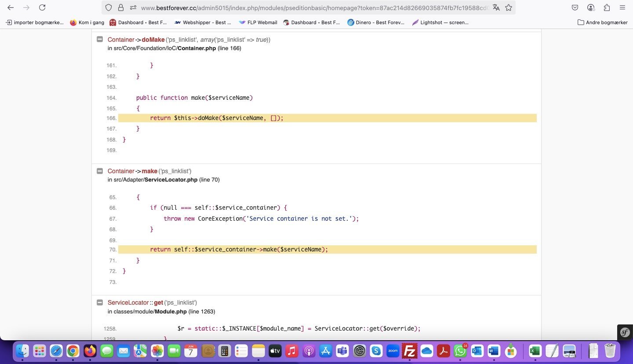The image size is (633, 364).
Task: Open the Firefox account icon
Action: (591, 7)
